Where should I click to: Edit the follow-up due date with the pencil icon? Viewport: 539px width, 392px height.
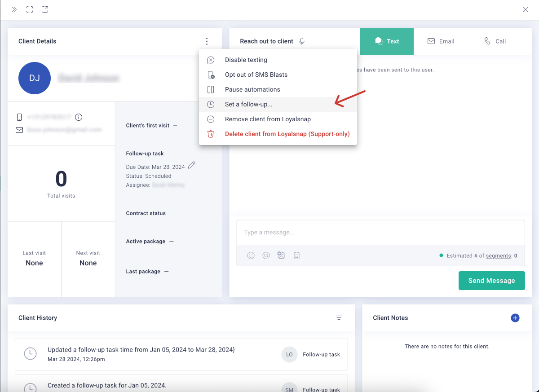192,165
